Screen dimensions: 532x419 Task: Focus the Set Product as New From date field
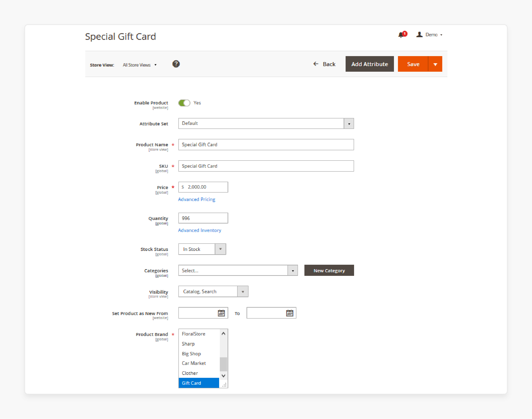point(203,313)
